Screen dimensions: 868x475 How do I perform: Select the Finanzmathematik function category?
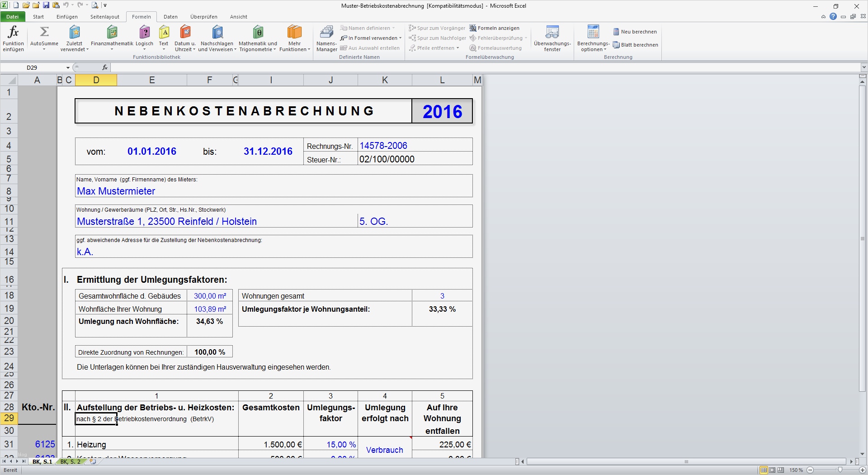111,38
